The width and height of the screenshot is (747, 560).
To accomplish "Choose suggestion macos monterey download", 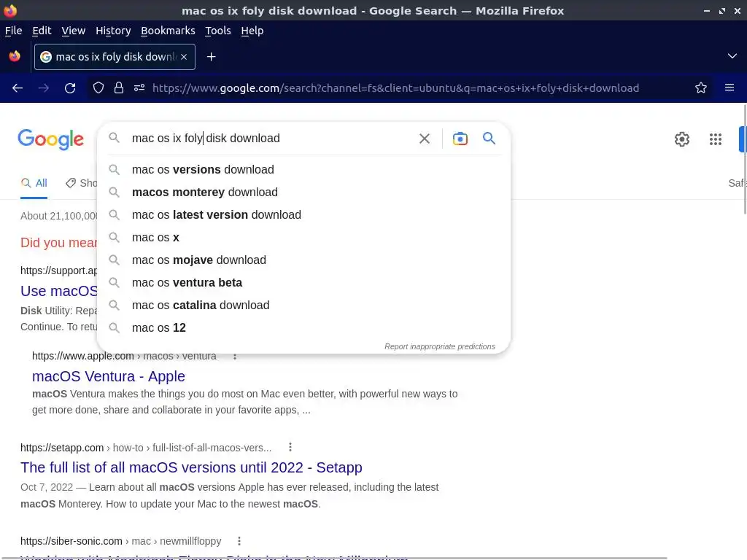I will pyautogui.click(x=304, y=192).
